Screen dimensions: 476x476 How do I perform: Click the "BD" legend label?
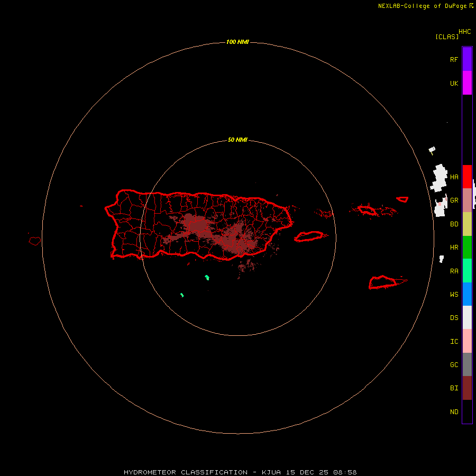pyautogui.click(x=454, y=224)
